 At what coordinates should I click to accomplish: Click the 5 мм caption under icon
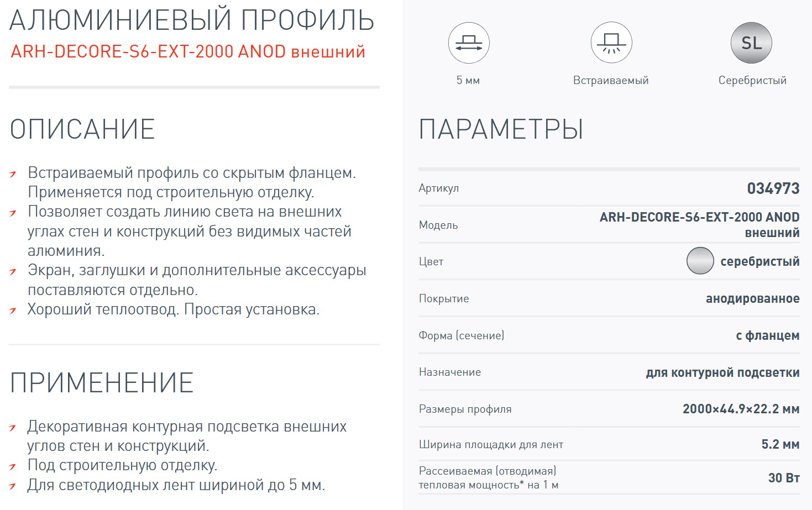coord(468,81)
